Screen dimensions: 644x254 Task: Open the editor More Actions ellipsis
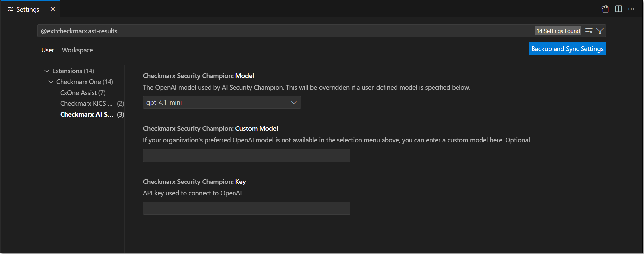[x=631, y=9]
